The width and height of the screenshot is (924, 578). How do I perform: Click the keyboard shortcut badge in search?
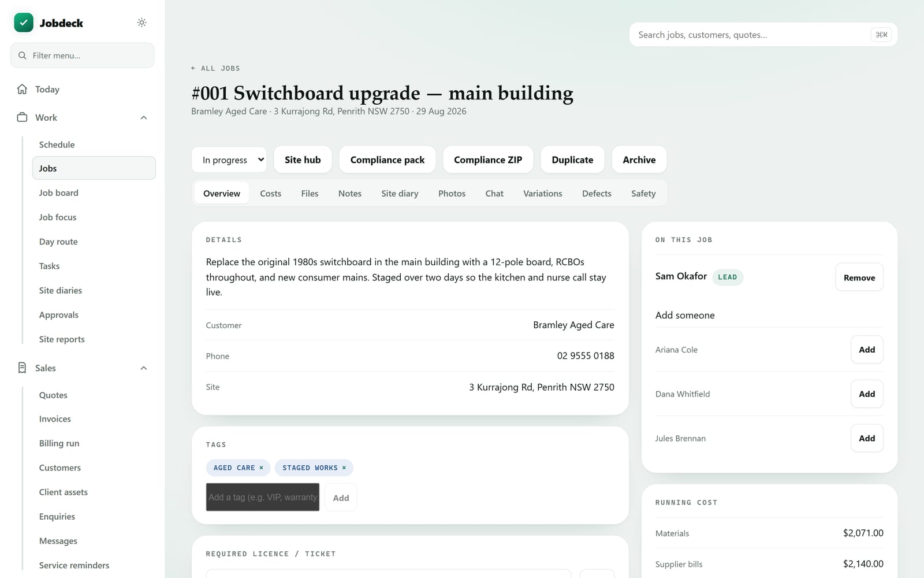click(881, 35)
